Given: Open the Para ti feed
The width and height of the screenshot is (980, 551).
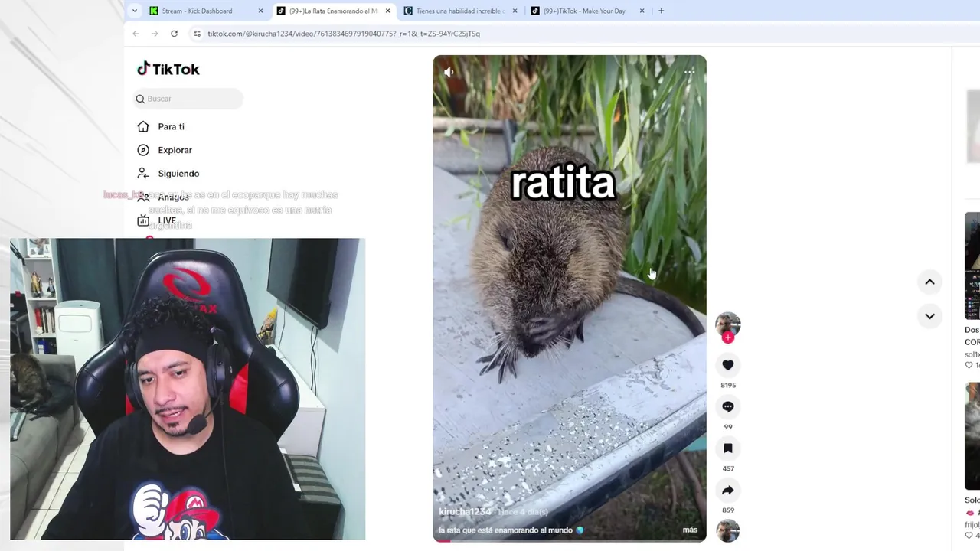Looking at the screenshot, I should (x=171, y=126).
